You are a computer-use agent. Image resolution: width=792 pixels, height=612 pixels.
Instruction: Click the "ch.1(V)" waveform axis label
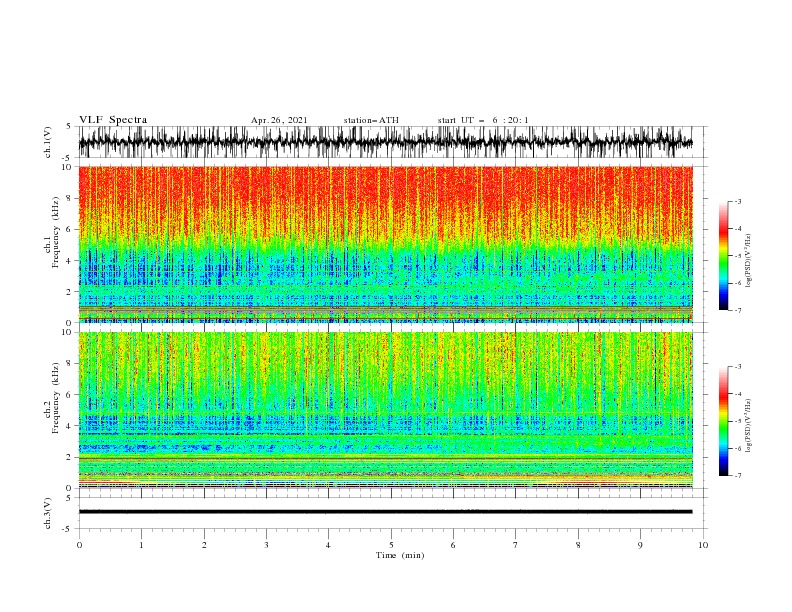48,142
